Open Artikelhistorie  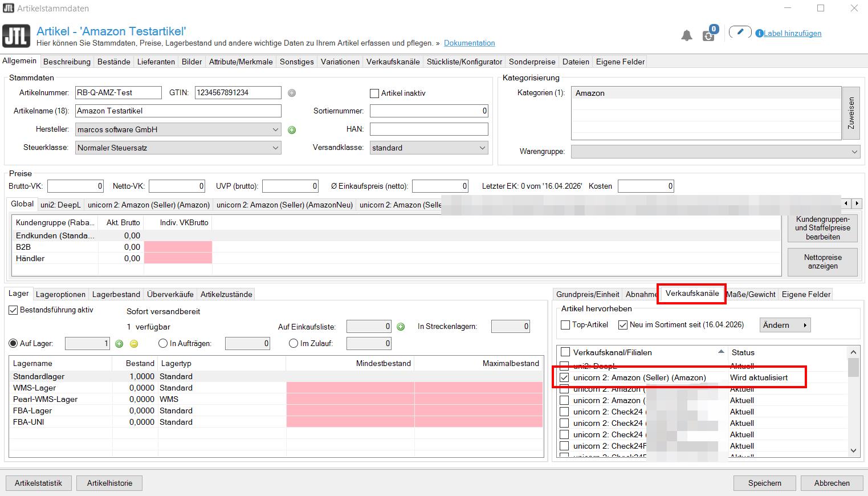[x=109, y=483]
